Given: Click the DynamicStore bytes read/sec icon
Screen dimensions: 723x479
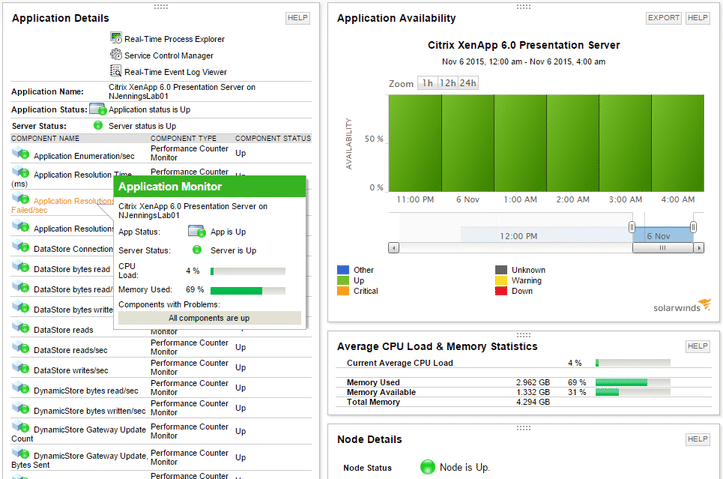Looking at the screenshot, I should coord(20,388).
